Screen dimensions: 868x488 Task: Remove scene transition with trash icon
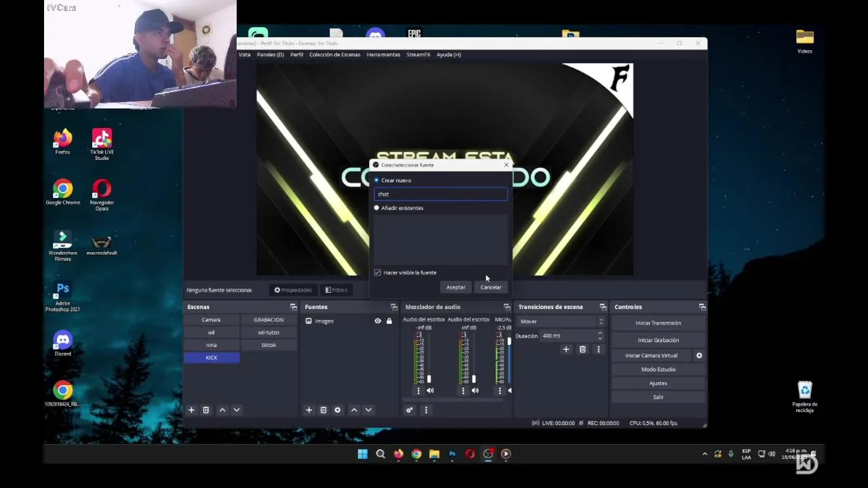click(x=583, y=349)
